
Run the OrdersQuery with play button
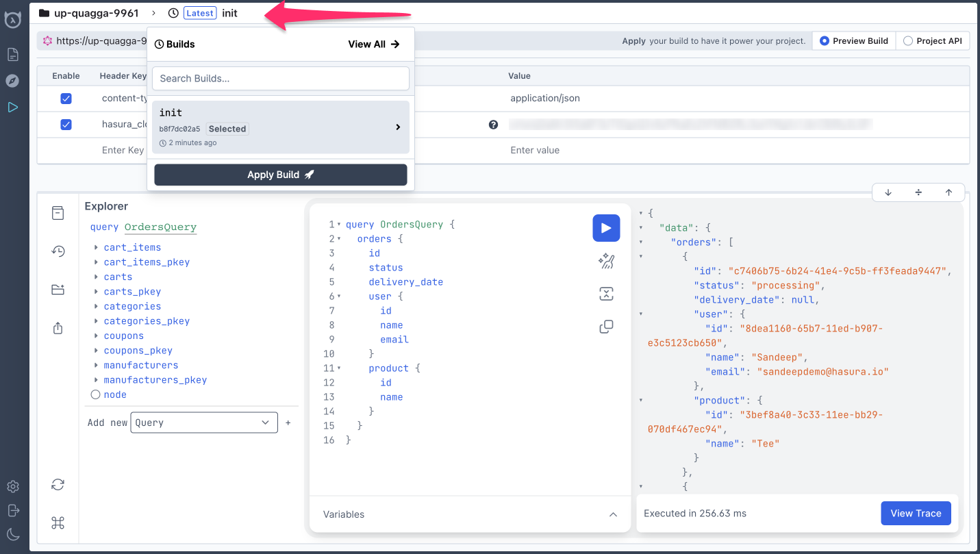pyautogui.click(x=606, y=228)
